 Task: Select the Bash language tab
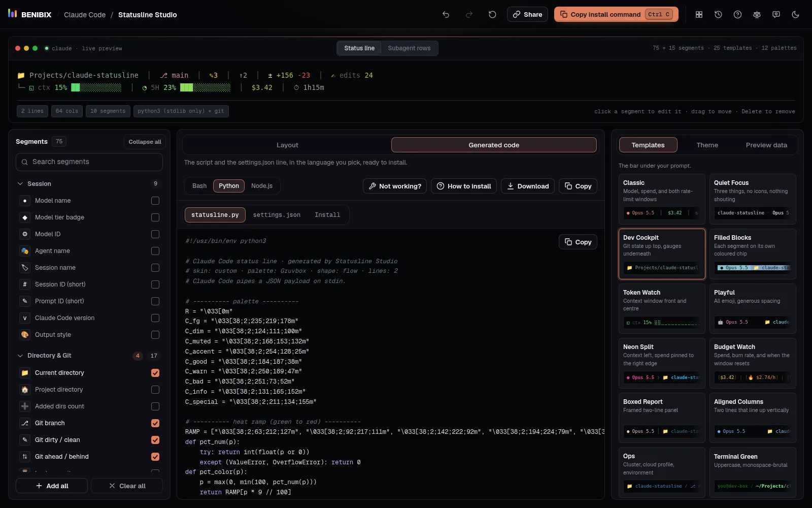pyautogui.click(x=199, y=186)
